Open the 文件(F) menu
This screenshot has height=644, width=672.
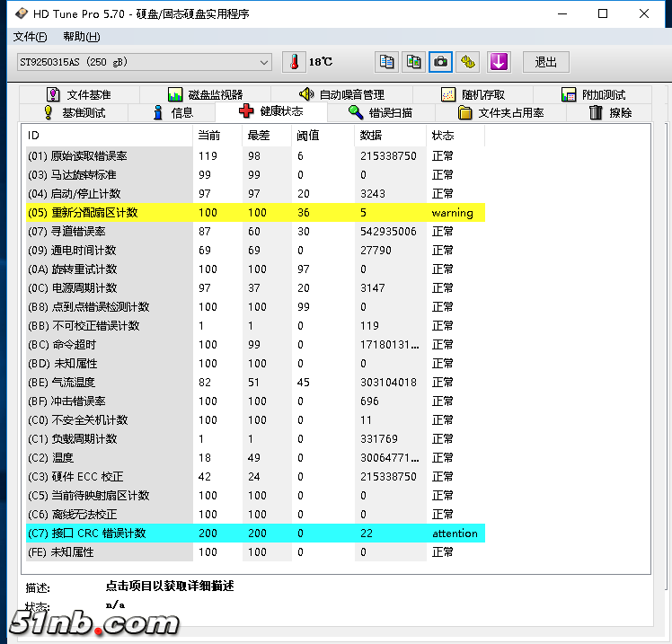point(31,37)
